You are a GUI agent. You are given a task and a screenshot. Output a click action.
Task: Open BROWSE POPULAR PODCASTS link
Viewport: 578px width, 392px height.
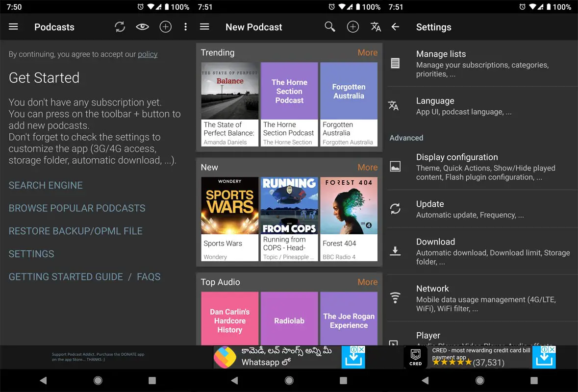(77, 208)
